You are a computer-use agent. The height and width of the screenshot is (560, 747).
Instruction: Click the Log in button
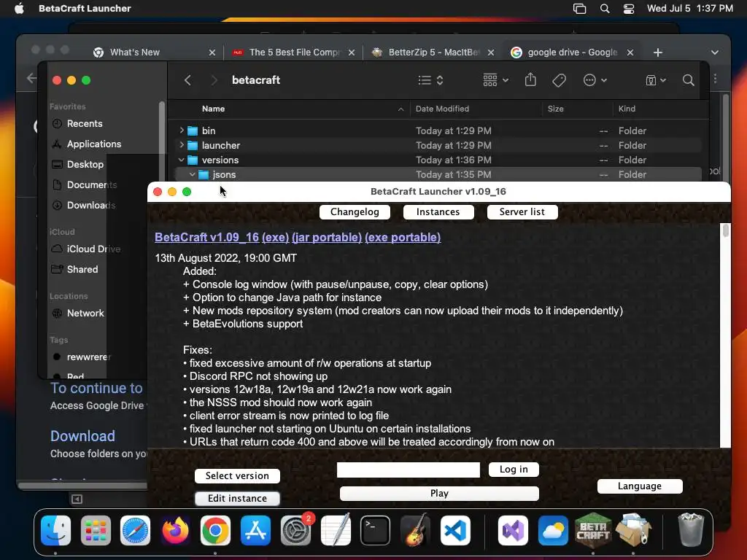(514, 470)
